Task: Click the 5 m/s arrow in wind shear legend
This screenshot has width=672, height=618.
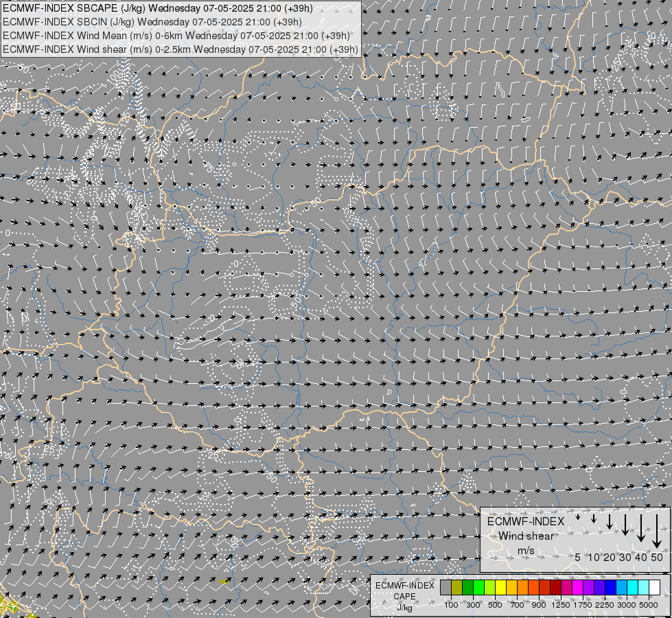Action: coord(578,517)
